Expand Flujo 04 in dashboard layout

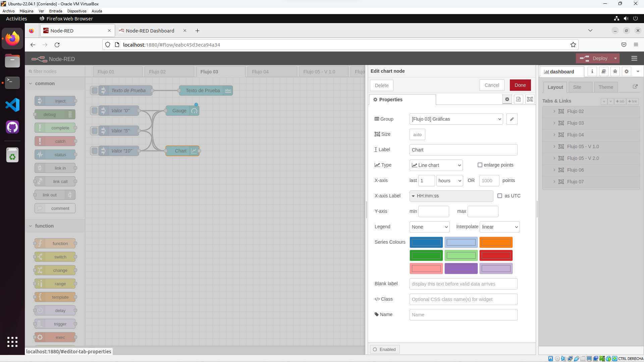coord(554,135)
